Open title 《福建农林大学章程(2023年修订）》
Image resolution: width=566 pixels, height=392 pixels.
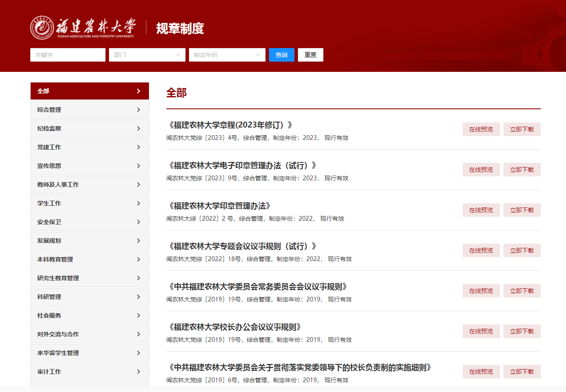[x=230, y=125]
